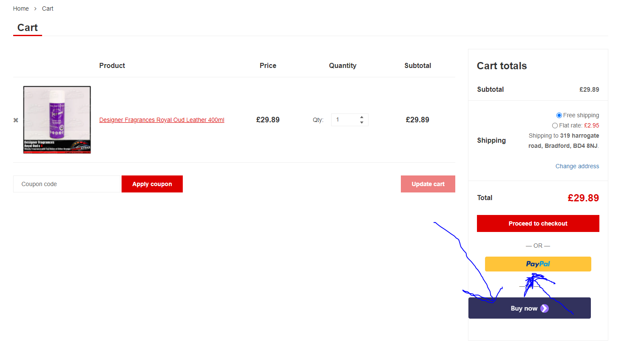
Task: Go to Home in the breadcrumb
Action: [21, 8]
